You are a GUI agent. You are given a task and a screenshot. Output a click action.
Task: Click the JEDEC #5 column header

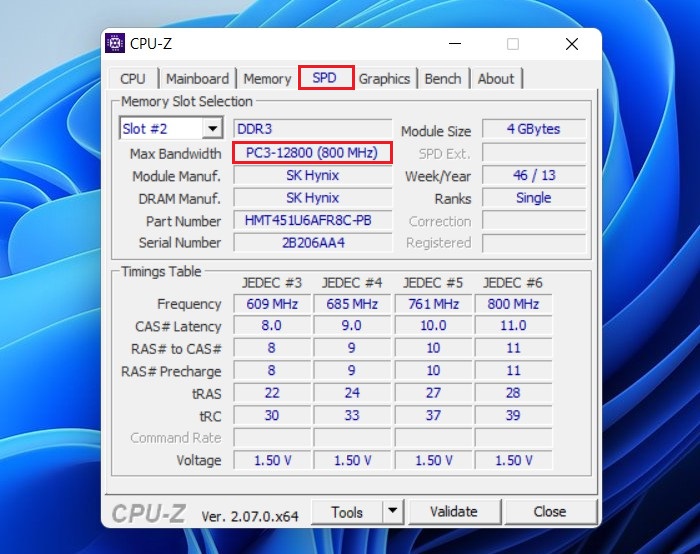[x=433, y=283]
